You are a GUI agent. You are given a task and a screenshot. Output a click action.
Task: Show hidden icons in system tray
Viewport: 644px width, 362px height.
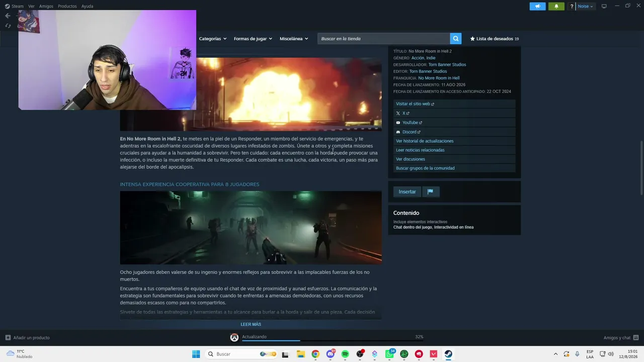pos(555,354)
